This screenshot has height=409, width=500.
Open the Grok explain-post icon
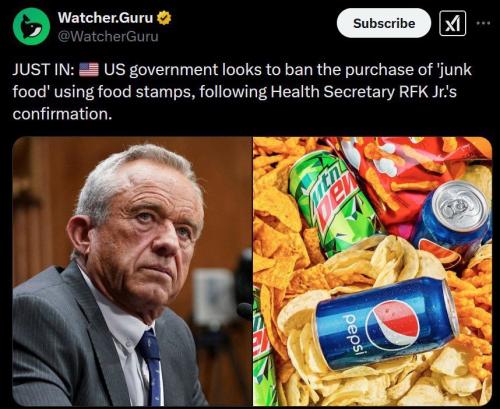(452, 23)
